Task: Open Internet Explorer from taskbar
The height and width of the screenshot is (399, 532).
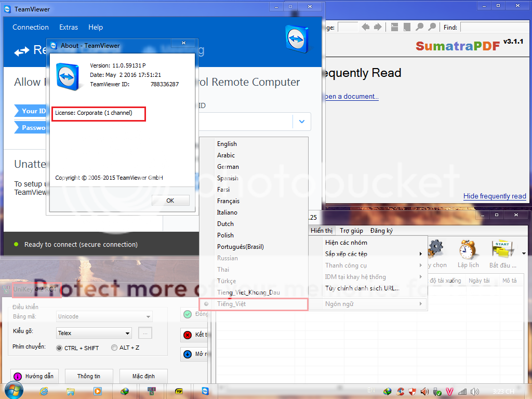Action: coord(44,391)
